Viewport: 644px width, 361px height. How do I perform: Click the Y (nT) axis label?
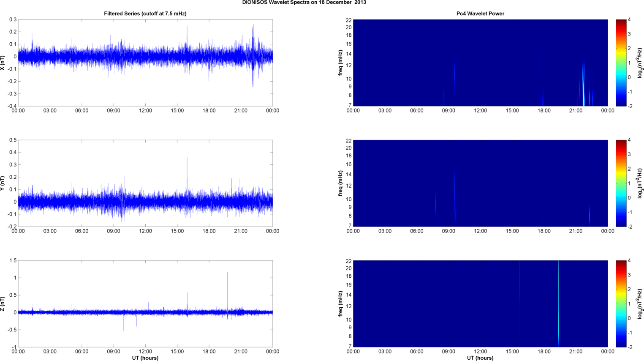click(x=3, y=183)
